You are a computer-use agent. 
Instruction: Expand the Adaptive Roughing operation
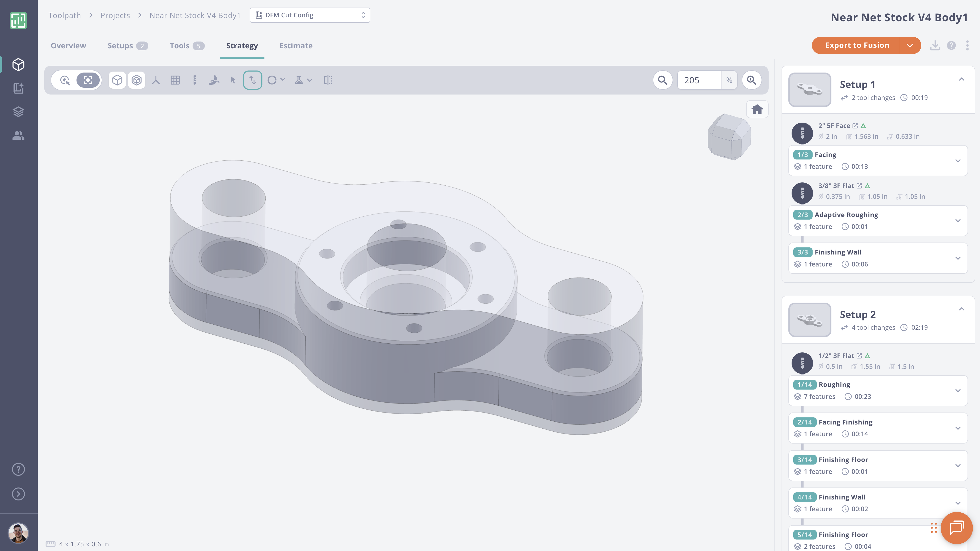pyautogui.click(x=958, y=221)
